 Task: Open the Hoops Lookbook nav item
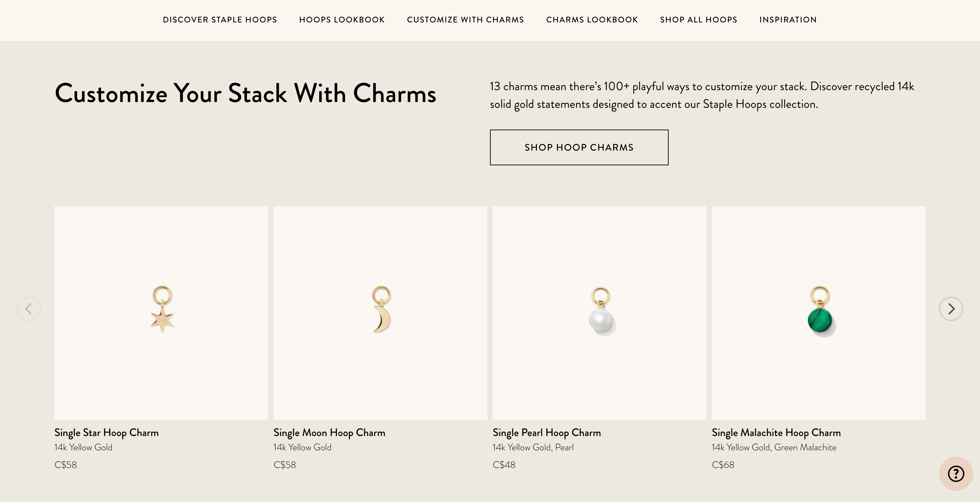pos(342,20)
